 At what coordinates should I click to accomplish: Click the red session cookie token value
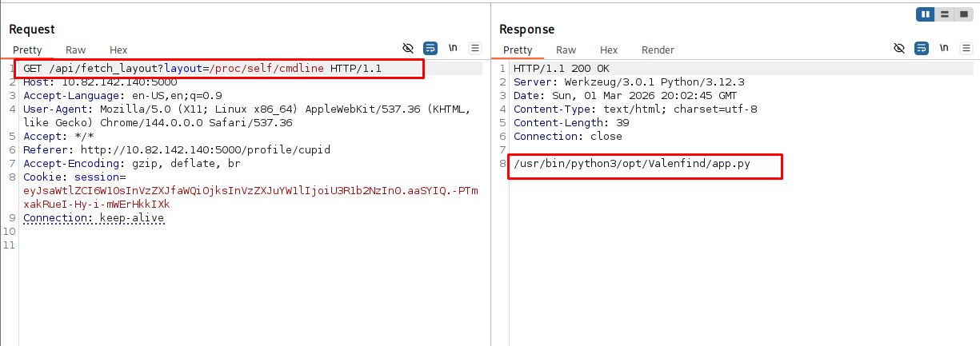(251, 197)
